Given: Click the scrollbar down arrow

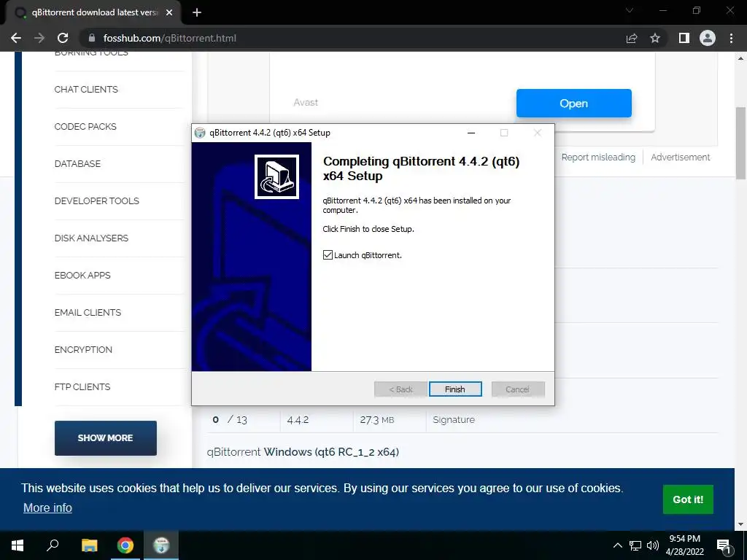Looking at the screenshot, I should click(740, 524).
